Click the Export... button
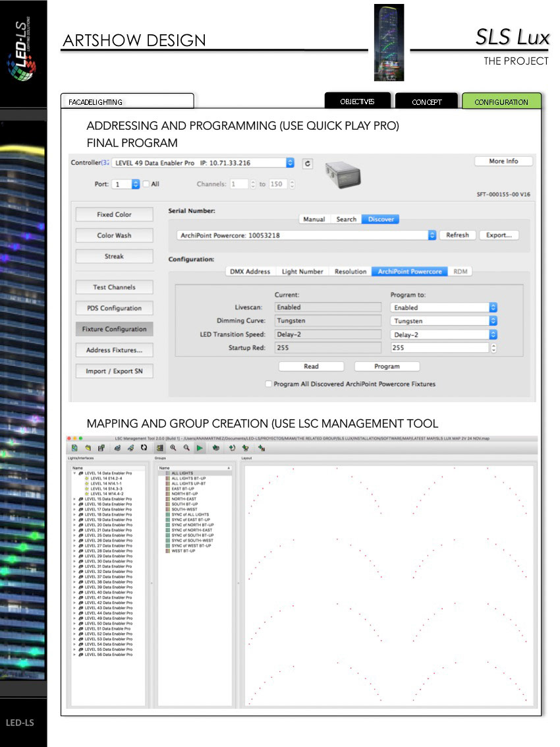 499,235
